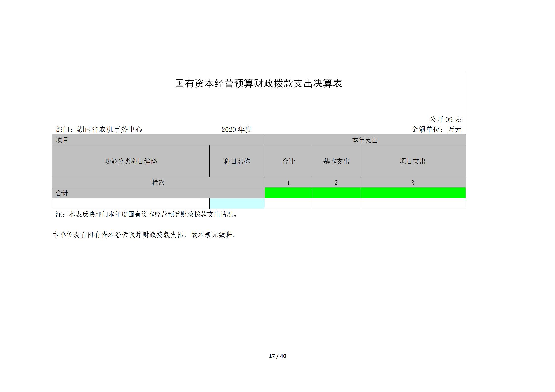Screen dimensions: 555x392
Task: Click the 公开 09 表 label
Action: [x=445, y=120]
